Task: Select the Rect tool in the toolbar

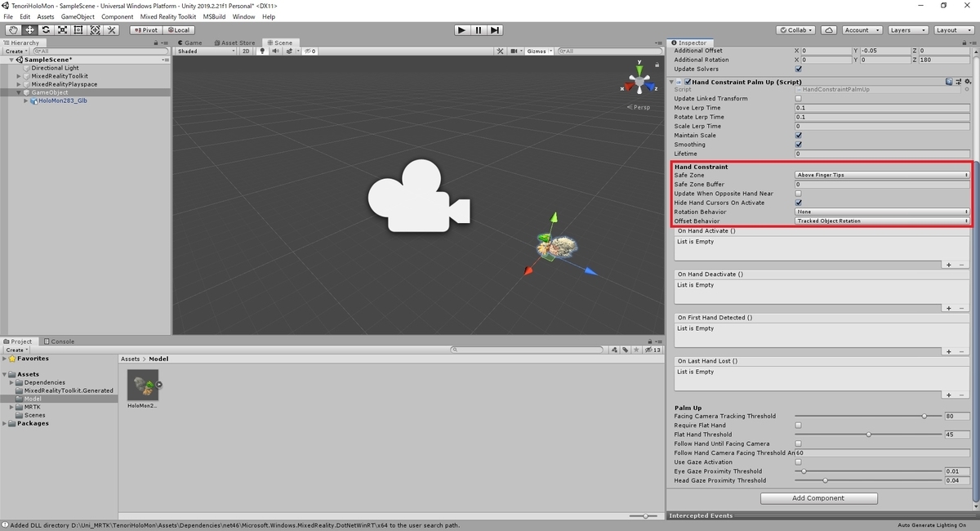Action: click(x=78, y=29)
